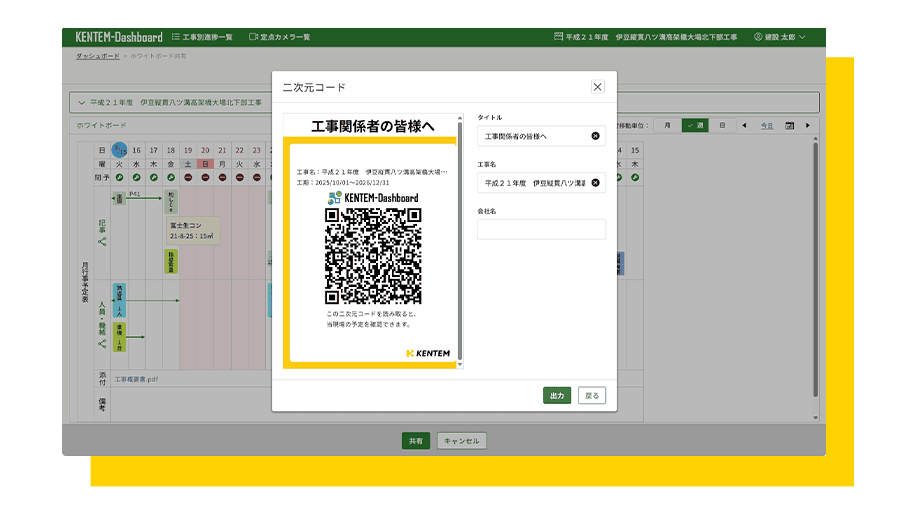This screenshot has width=916, height=515.
Task: Select the highlighted date 15 circle
Action: (120, 149)
